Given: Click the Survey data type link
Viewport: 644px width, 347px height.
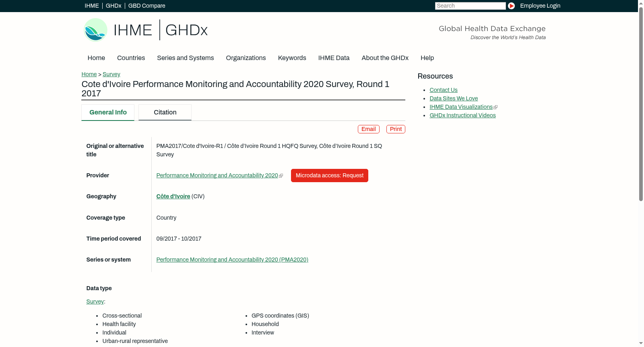Looking at the screenshot, I should pyautogui.click(x=95, y=301).
